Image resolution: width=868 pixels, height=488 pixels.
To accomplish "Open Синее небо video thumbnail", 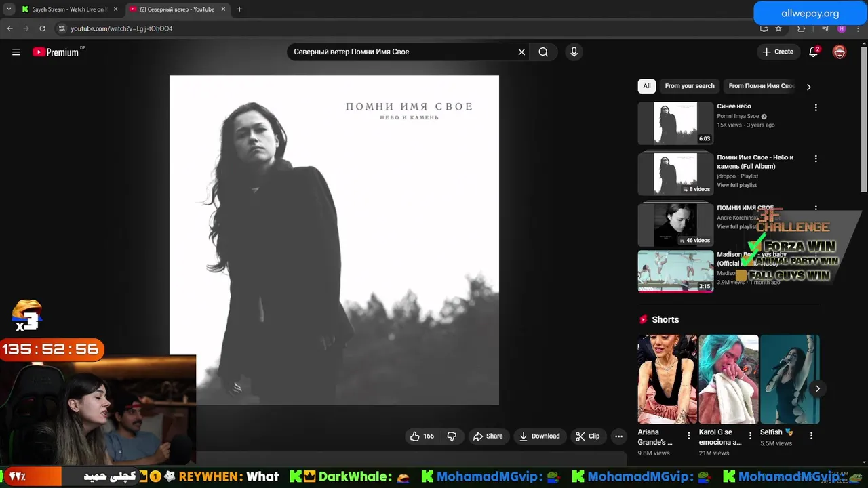I will click(x=675, y=123).
